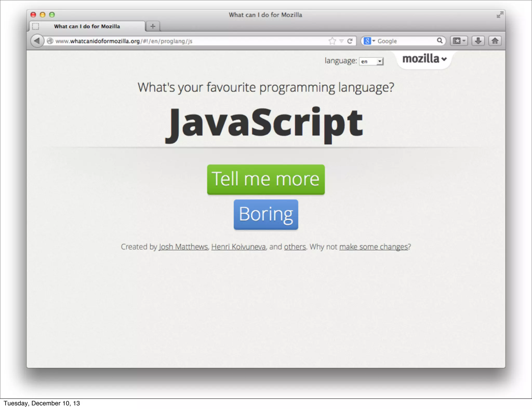Go to home page icon

(x=495, y=41)
